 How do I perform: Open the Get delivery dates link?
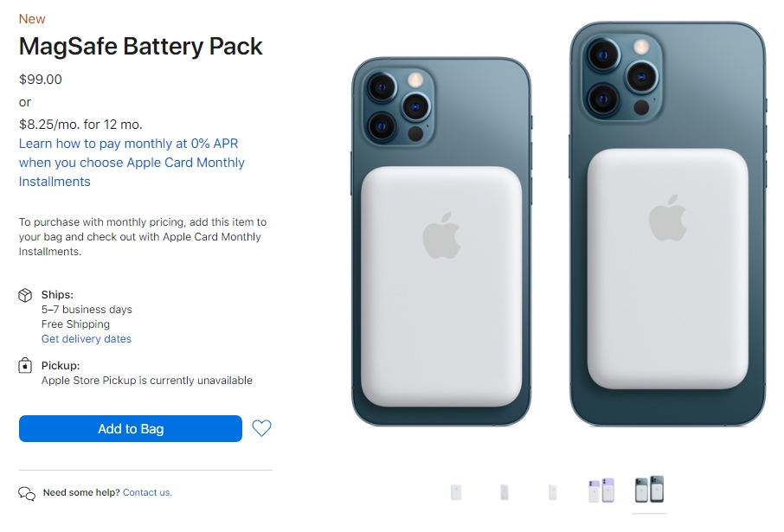point(87,339)
